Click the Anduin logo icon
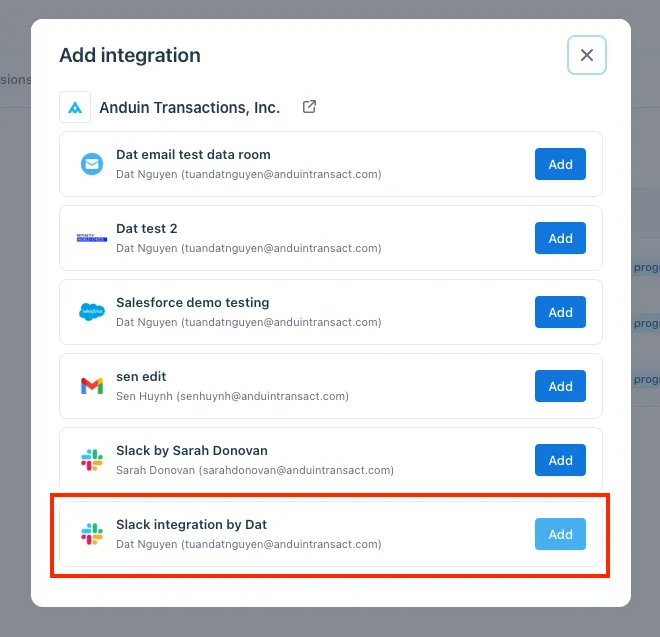 75,107
